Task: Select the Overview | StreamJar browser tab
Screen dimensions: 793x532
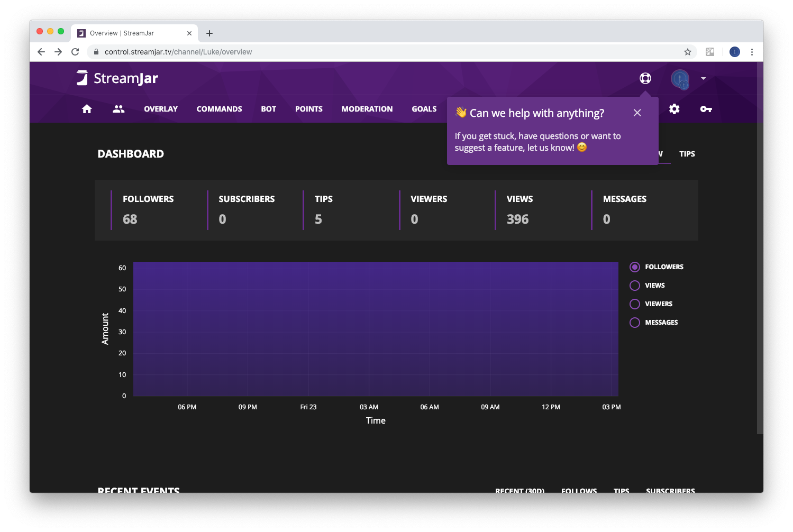Action: click(134, 33)
